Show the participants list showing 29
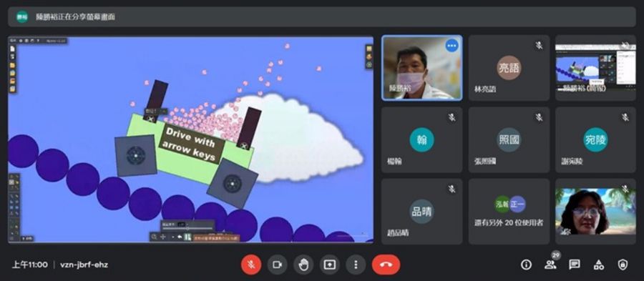 tap(550, 265)
